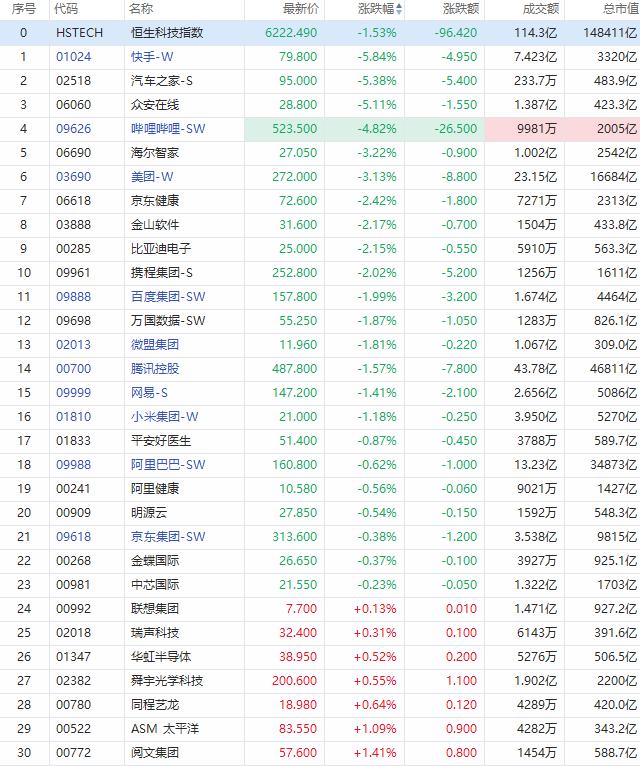Select the 金山软件 row
The height and width of the screenshot is (766, 640).
320,224
